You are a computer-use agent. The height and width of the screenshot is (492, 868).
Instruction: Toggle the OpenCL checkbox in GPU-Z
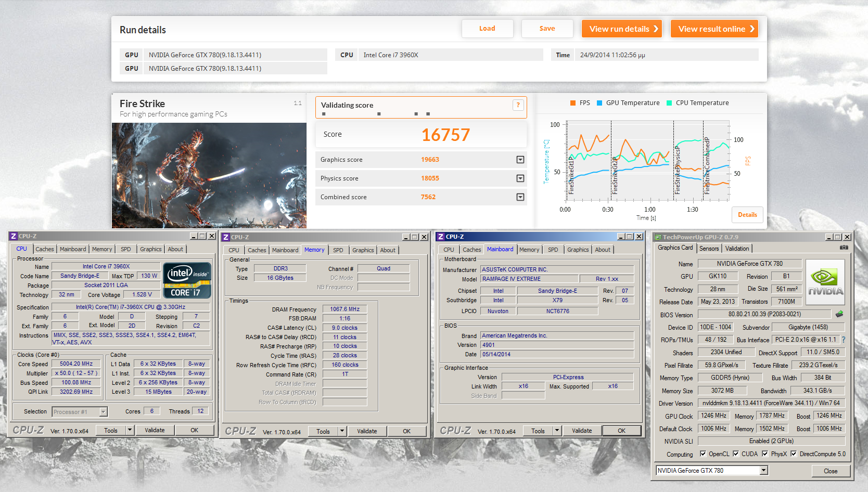point(703,454)
